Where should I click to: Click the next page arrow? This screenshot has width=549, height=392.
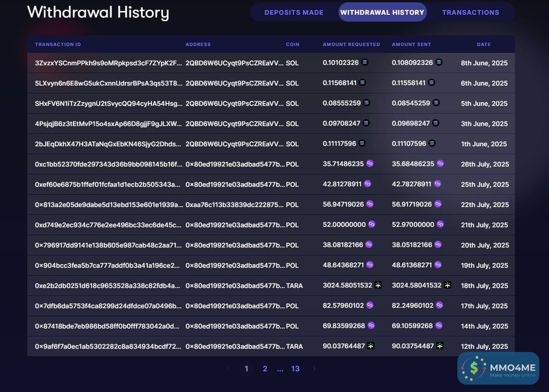point(314,368)
